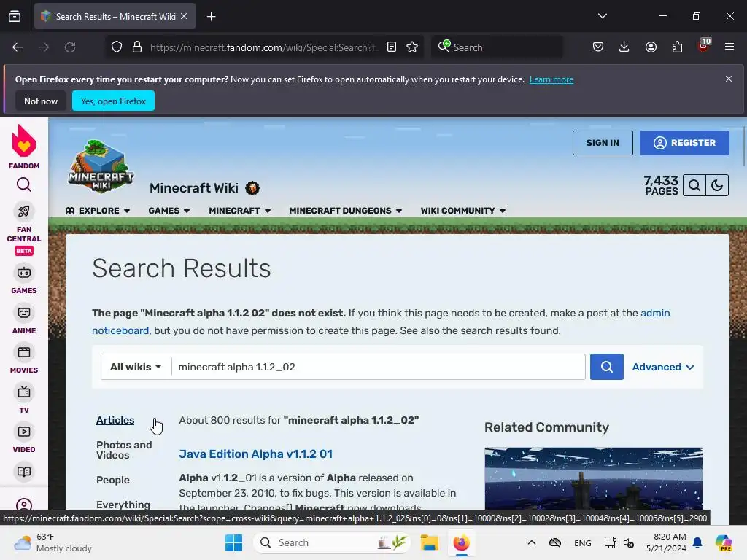Open the Firefox hamburger application menu
The image size is (747, 560).
tap(729, 47)
